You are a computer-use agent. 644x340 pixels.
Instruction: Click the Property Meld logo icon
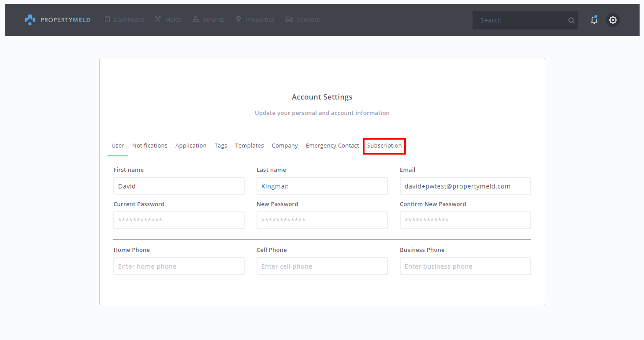30,20
